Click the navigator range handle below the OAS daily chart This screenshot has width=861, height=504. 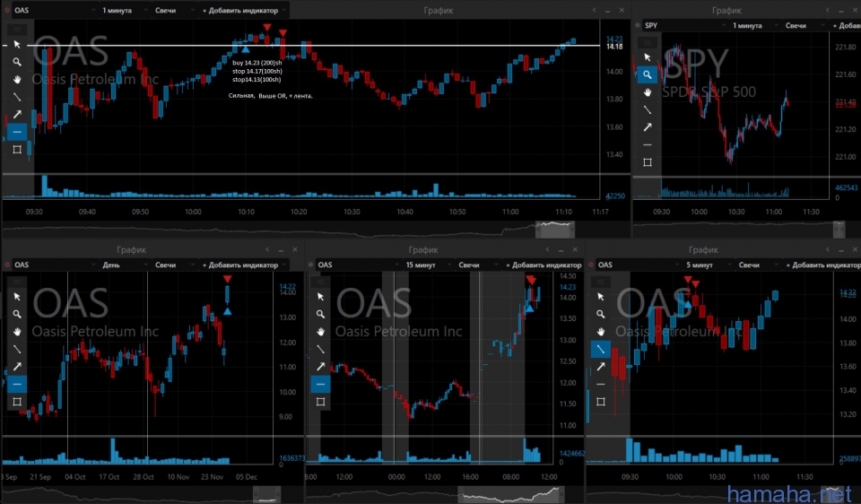tap(267, 494)
